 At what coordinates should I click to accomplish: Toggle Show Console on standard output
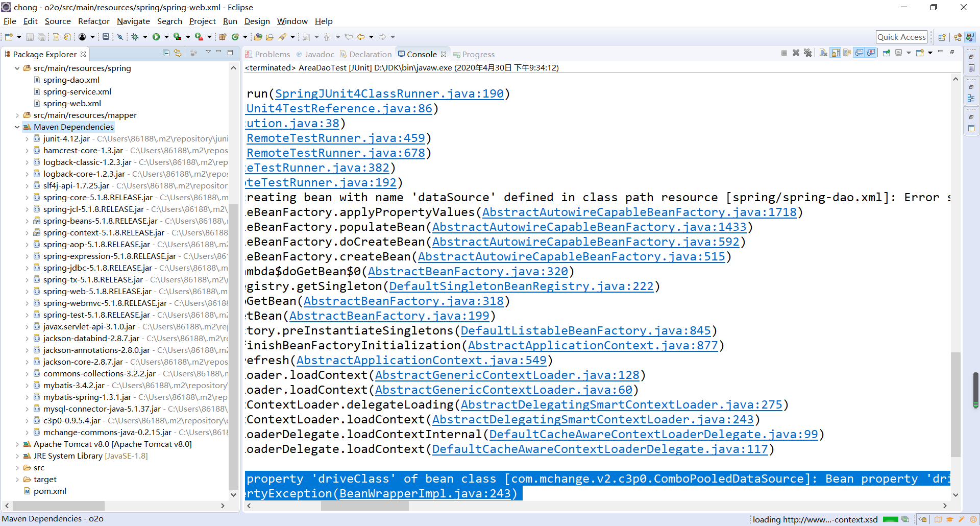(859, 53)
